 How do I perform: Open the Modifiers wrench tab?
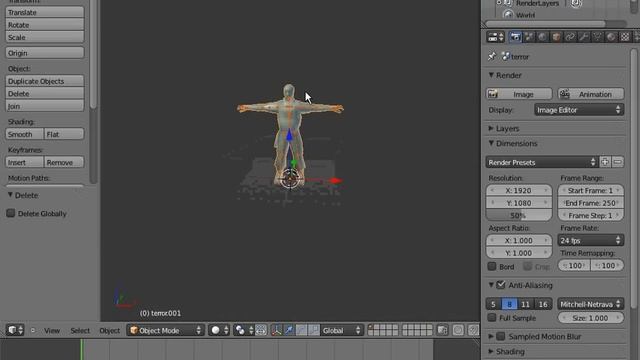tap(584, 37)
